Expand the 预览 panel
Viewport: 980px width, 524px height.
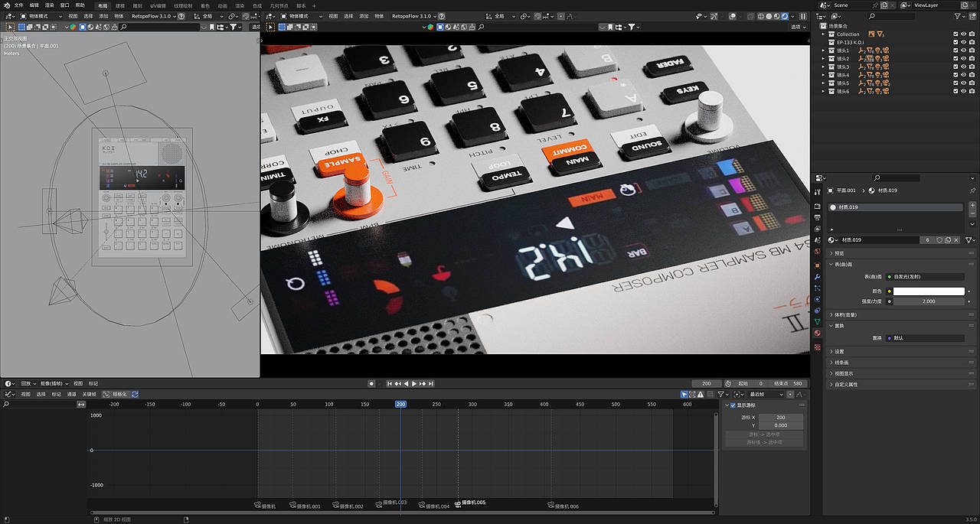coord(901,253)
